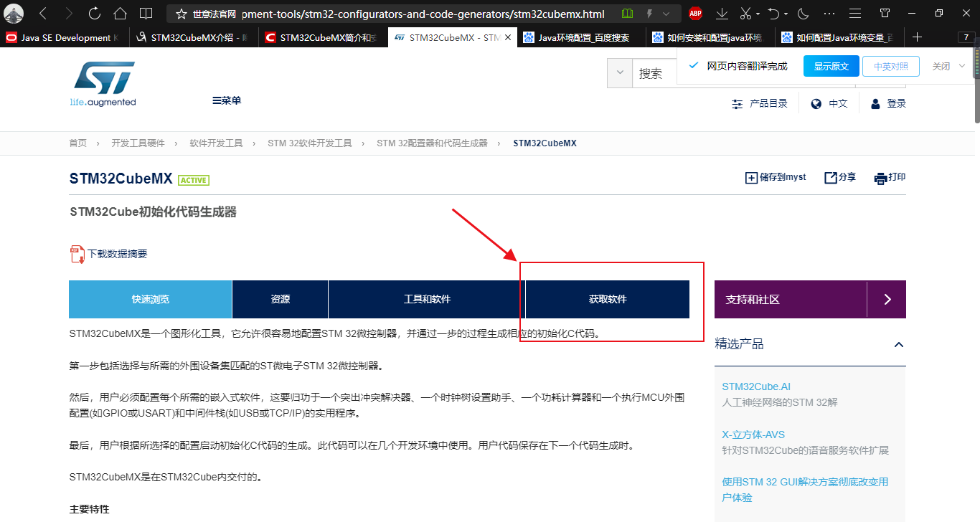Open the 下载数据摘要 download icon
The image size is (980, 522).
[x=76, y=253]
